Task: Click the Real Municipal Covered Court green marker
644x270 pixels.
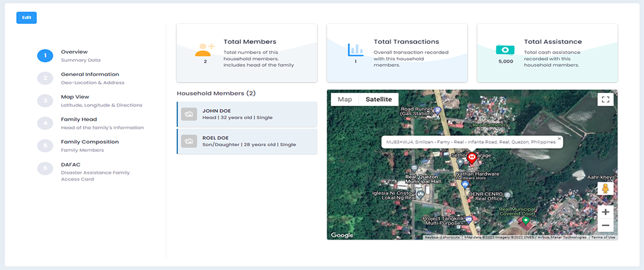Action: [526, 221]
